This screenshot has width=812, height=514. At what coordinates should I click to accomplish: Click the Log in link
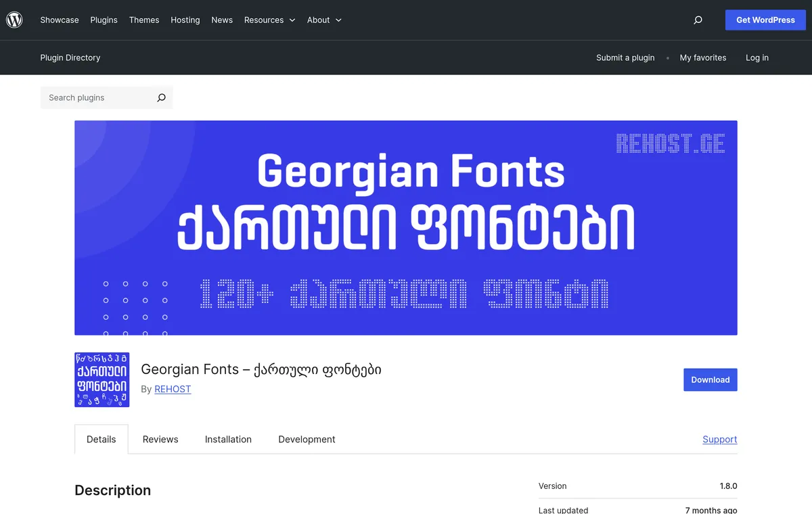point(757,57)
